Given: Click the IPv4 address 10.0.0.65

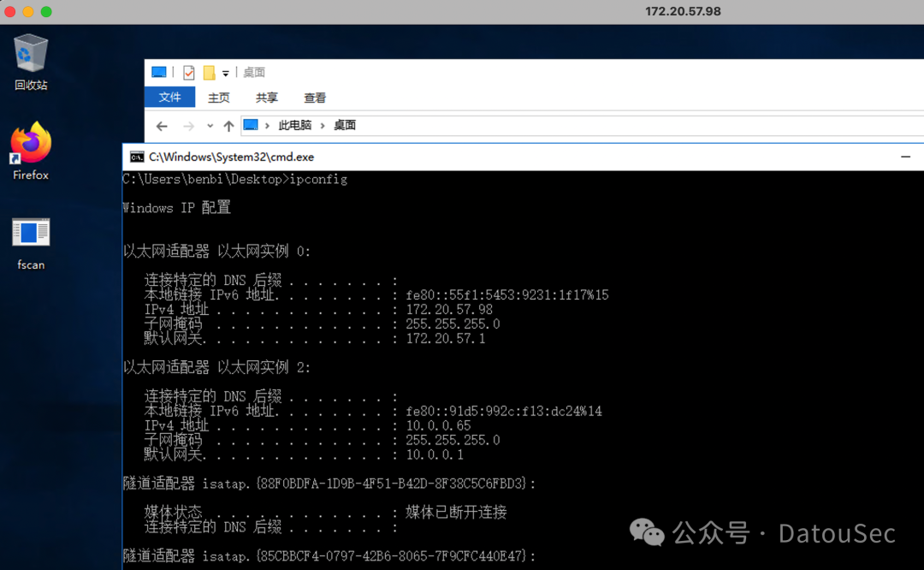Looking at the screenshot, I should point(438,425).
